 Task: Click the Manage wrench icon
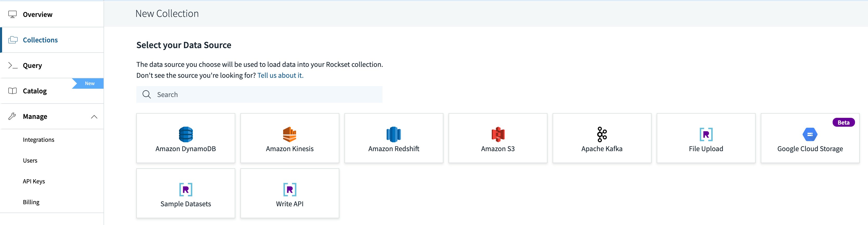[12, 116]
